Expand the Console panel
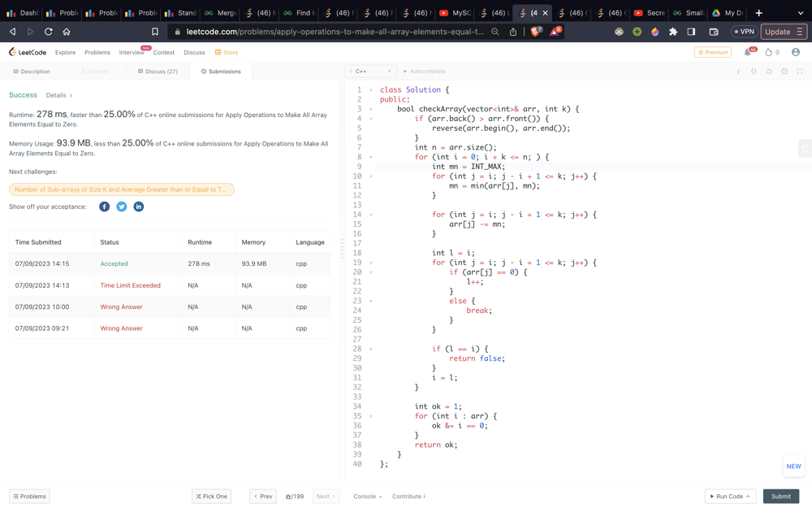The width and height of the screenshot is (812, 508). [x=367, y=496]
